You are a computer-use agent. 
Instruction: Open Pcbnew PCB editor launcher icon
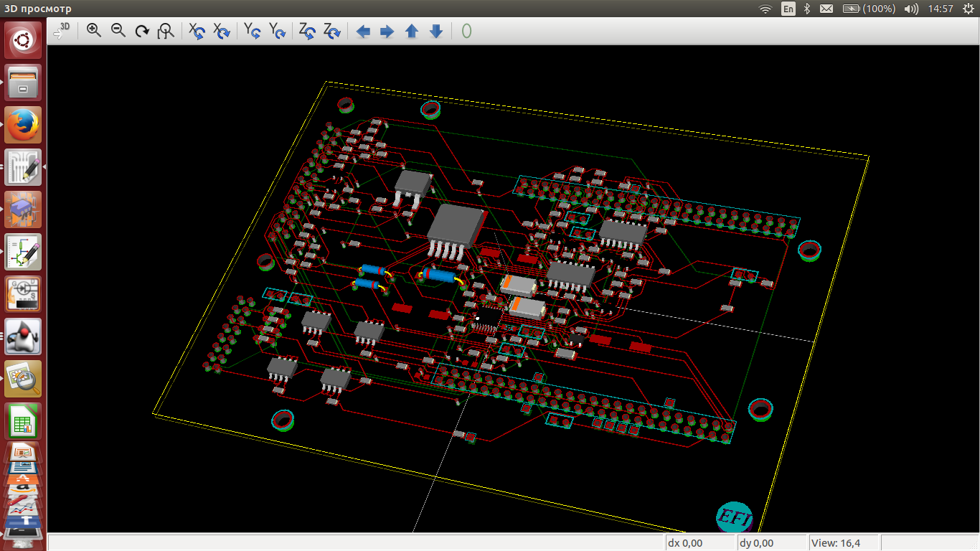24,167
